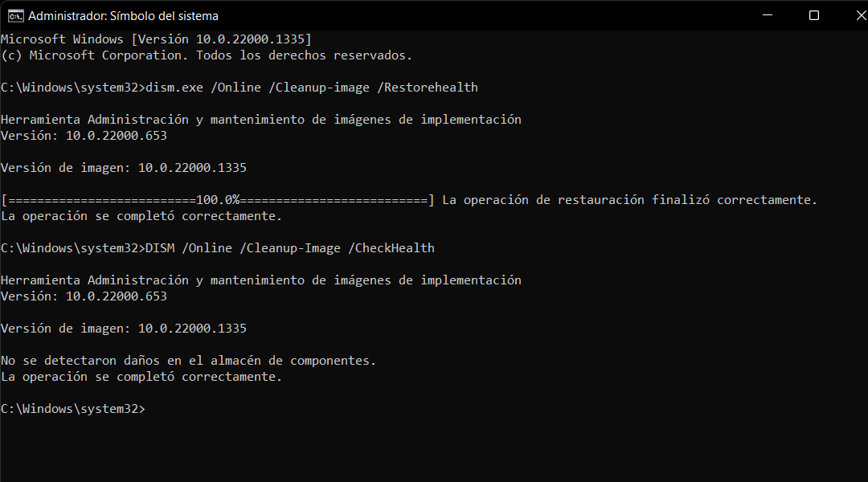
Task: Click the 'Microsoft Windows [Versión 10.0.22000.1335]' line
Action: point(156,39)
